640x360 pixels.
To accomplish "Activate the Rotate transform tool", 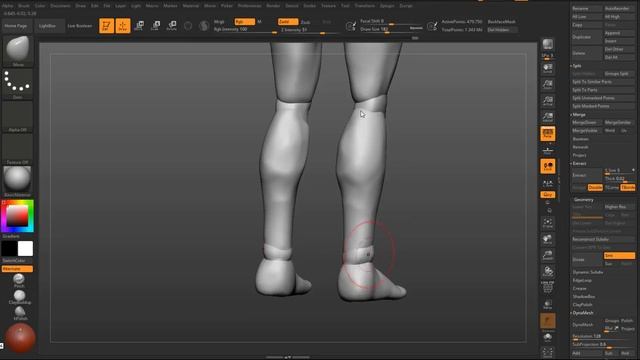I will (172, 26).
